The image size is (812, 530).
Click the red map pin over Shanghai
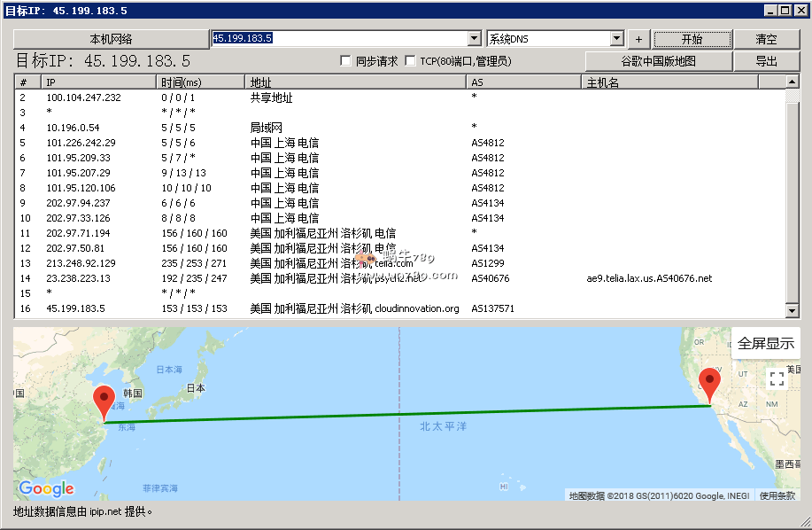click(x=104, y=402)
